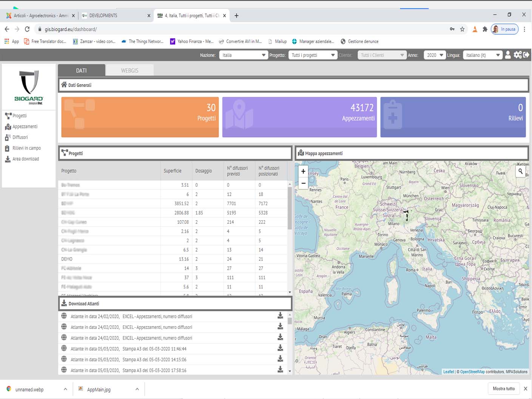Bookmark this page with the star icon
This screenshot has width=532, height=399.
pos(462,29)
